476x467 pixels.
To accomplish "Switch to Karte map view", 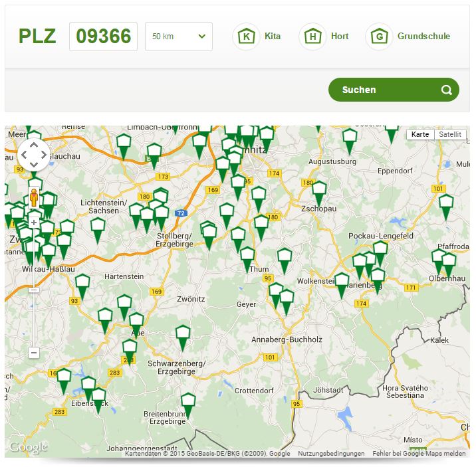I will 420,134.
